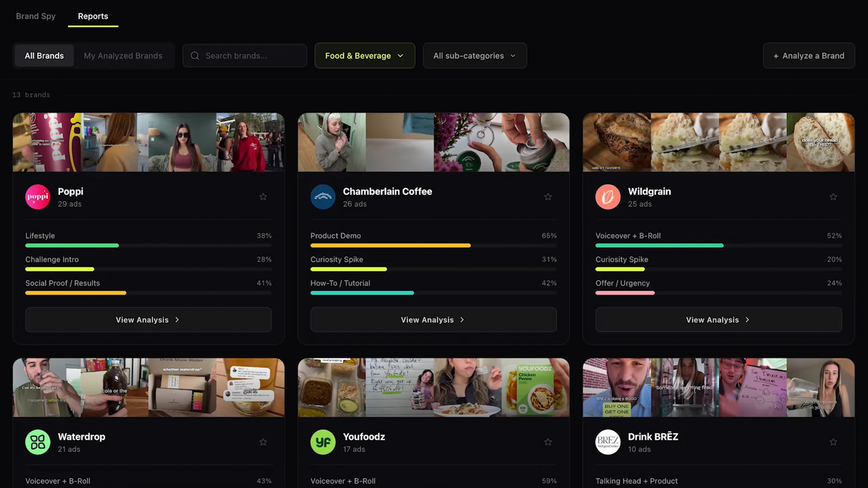Viewport: 868px width, 488px height.
Task: Click Youfoodz '17 ads' count
Action: click(x=354, y=449)
